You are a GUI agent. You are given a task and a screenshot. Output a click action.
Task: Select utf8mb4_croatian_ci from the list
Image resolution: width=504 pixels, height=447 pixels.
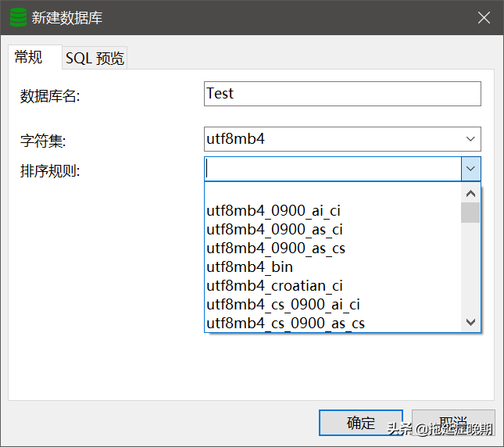coord(333,286)
